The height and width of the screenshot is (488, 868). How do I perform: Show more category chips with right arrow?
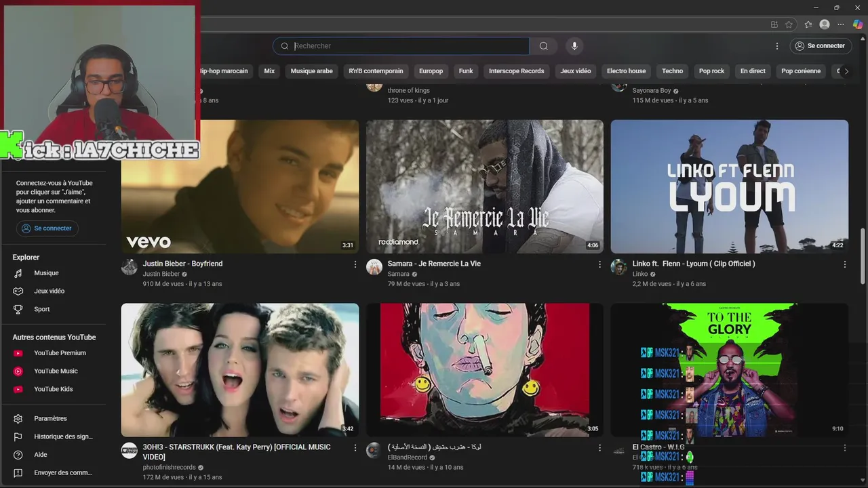tap(846, 71)
